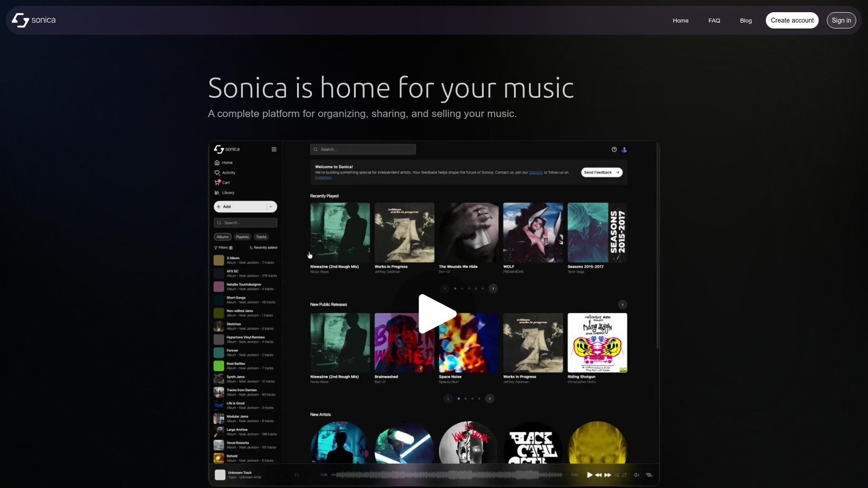Toggle repeat in the player bar
The height and width of the screenshot is (488, 868).
click(x=624, y=475)
